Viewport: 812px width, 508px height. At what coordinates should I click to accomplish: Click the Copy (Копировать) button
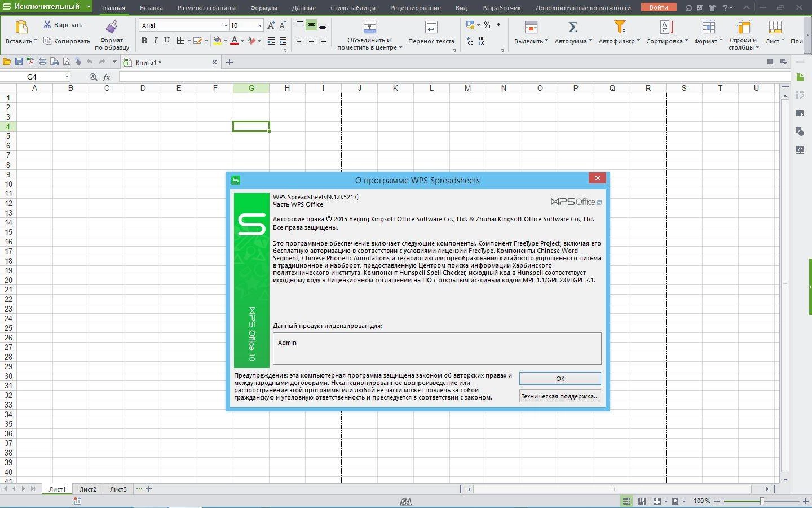(67, 41)
